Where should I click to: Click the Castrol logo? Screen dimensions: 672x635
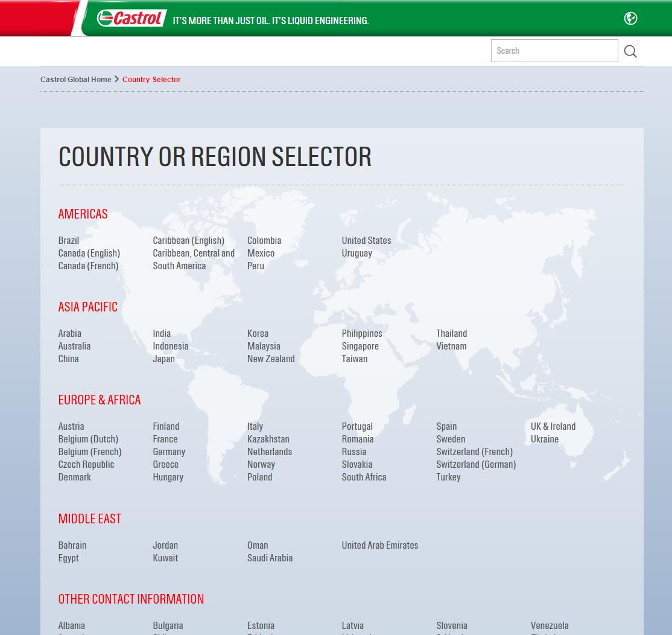(131, 18)
